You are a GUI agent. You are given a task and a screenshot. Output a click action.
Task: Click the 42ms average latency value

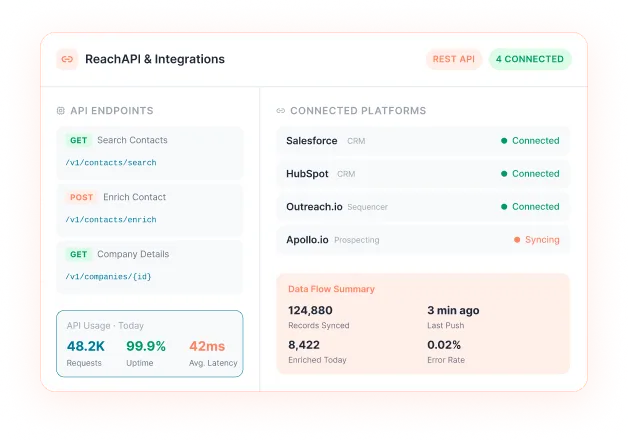(207, 346)
